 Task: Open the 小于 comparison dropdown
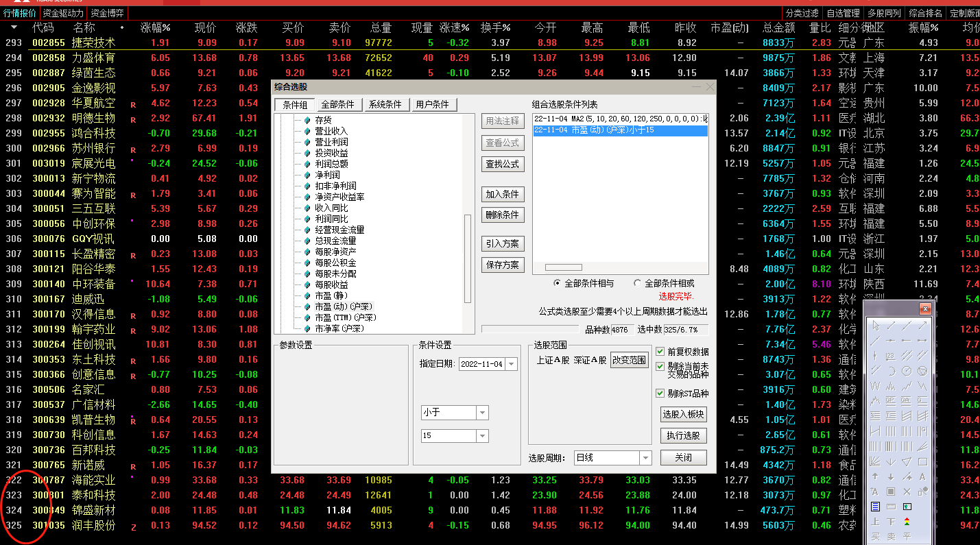[482, 413]
